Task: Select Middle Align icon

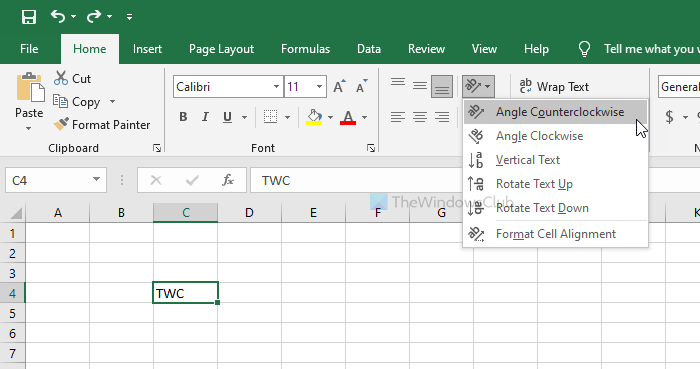Action: click(x=420, y=86)
